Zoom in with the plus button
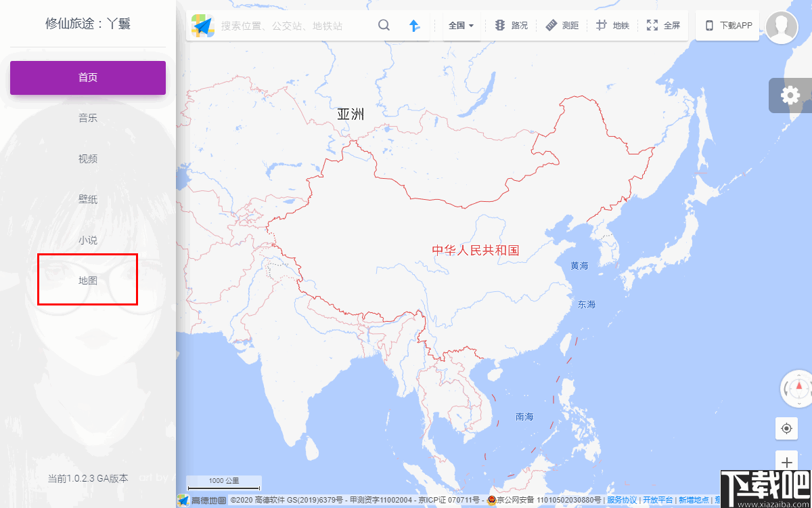The width and height of the screenshot is (812, 508). coord(786,462)
